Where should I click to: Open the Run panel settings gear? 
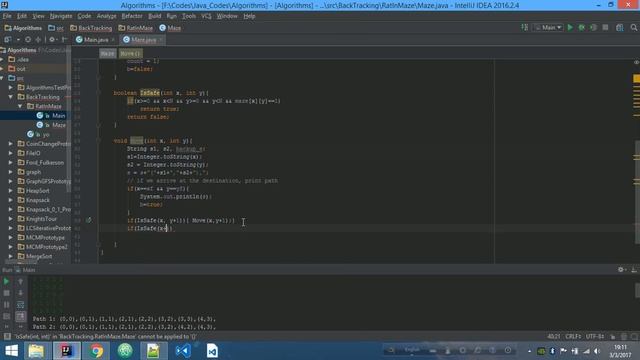(x=621, y=270)
